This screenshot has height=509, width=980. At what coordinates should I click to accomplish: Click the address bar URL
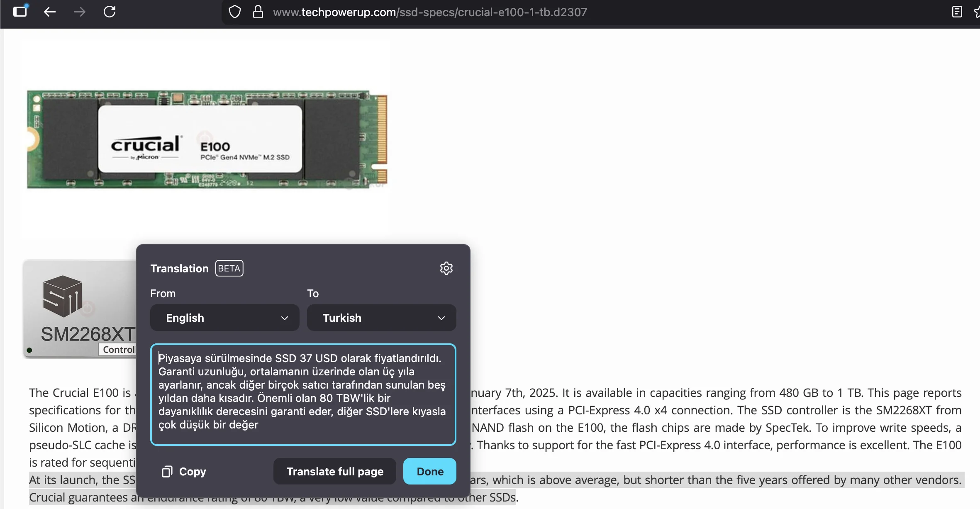[x=429, y=12]
